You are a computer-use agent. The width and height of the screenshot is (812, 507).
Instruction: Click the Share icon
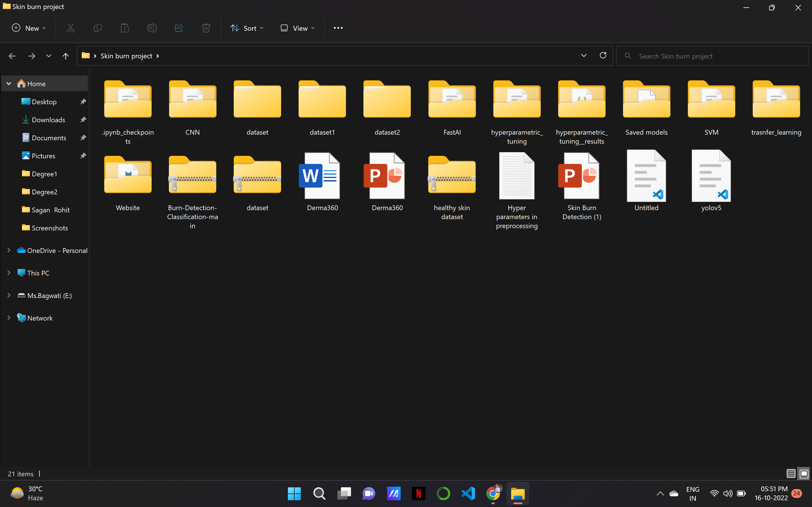[179, 28]
